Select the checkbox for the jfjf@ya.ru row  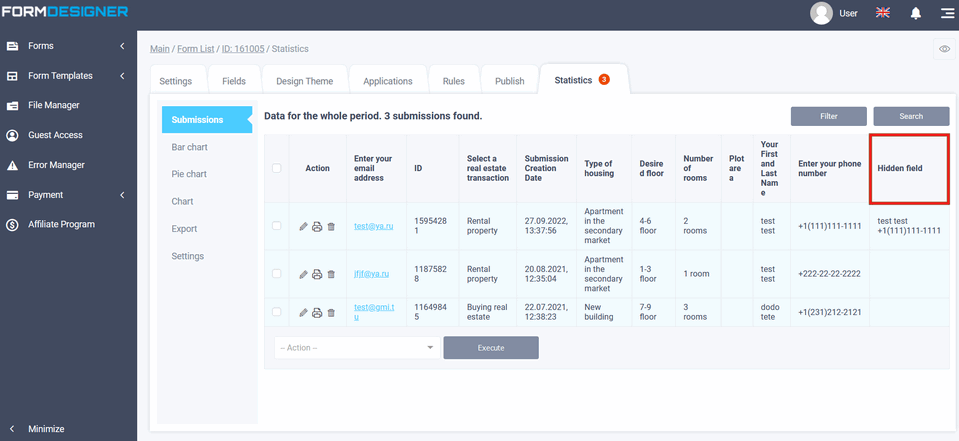277,273
